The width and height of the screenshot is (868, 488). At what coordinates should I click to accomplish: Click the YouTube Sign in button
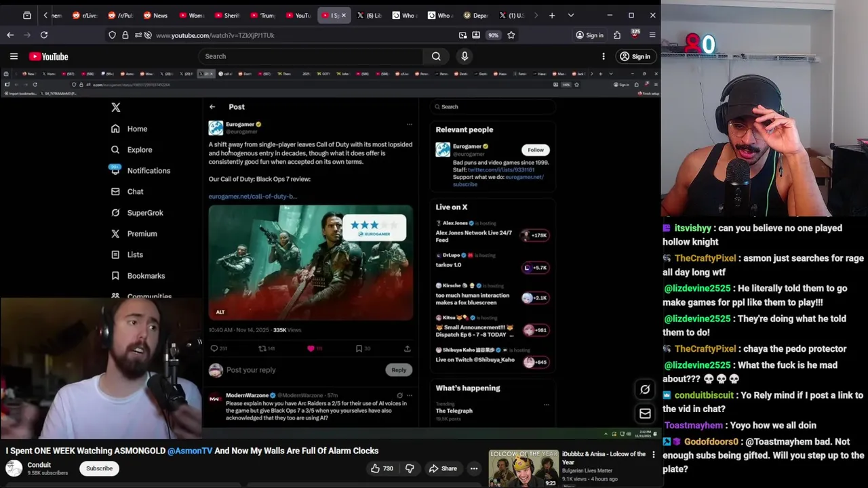[635, 56]
